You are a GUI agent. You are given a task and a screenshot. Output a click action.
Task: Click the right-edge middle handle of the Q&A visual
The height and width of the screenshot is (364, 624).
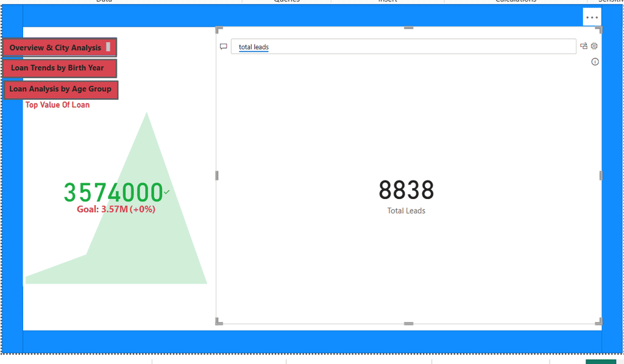click(600, 176)
